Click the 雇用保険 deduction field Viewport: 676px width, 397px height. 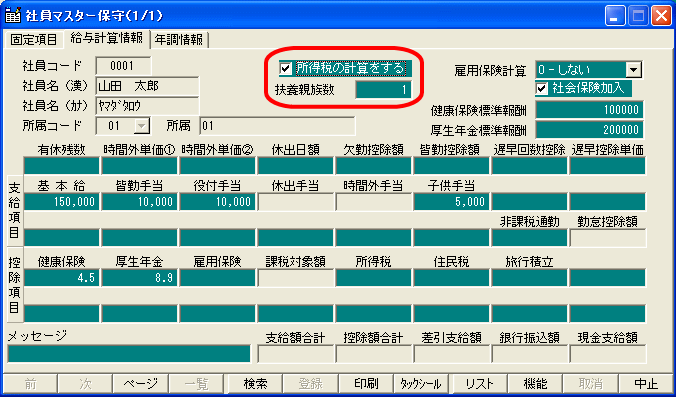[217, 278]
